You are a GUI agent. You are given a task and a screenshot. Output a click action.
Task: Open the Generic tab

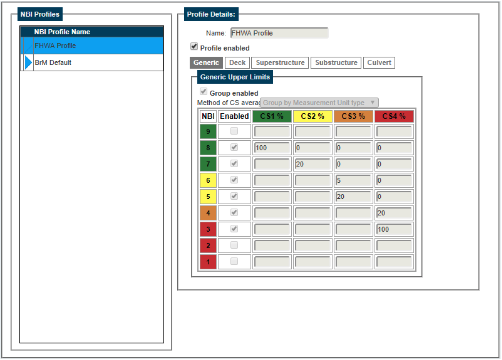point(206,63)
